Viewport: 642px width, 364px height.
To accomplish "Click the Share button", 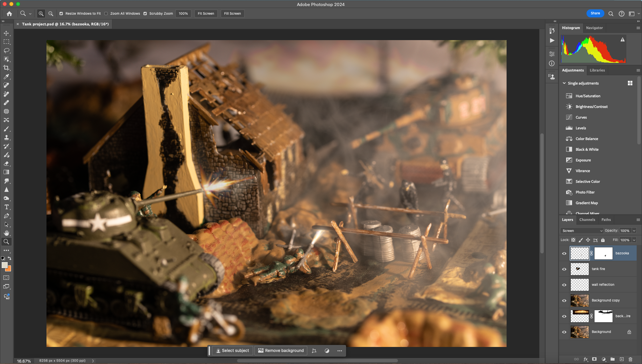I will [595, 13].
